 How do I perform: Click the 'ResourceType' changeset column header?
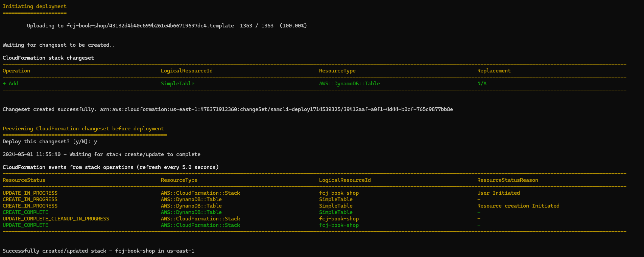(x=337, y=71)
